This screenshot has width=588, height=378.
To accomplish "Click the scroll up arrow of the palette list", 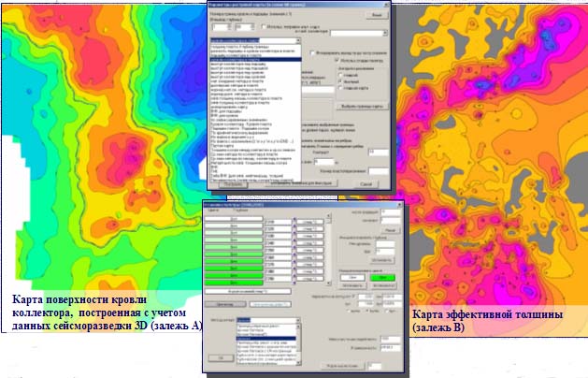I will pos(328,216).
